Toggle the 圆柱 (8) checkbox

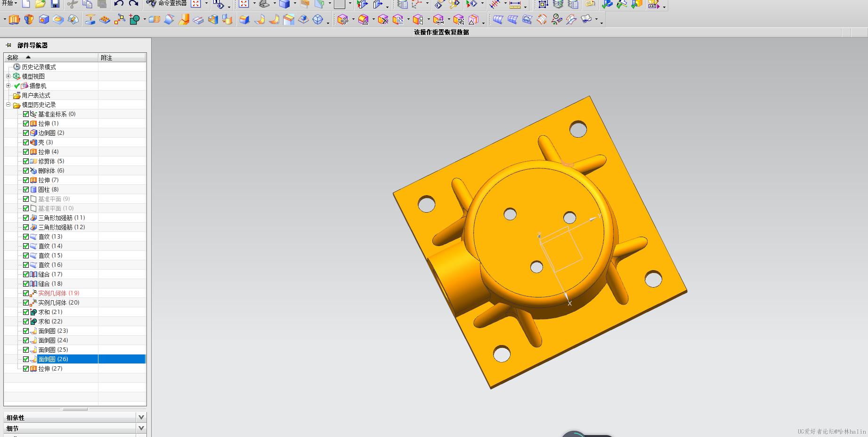26,190
